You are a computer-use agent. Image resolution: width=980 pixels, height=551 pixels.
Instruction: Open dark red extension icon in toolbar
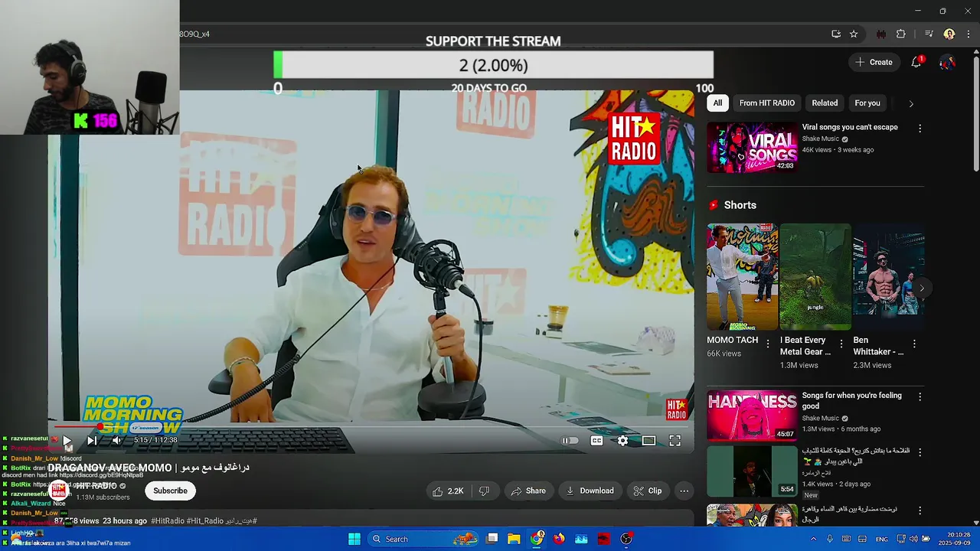pos(881,34)
